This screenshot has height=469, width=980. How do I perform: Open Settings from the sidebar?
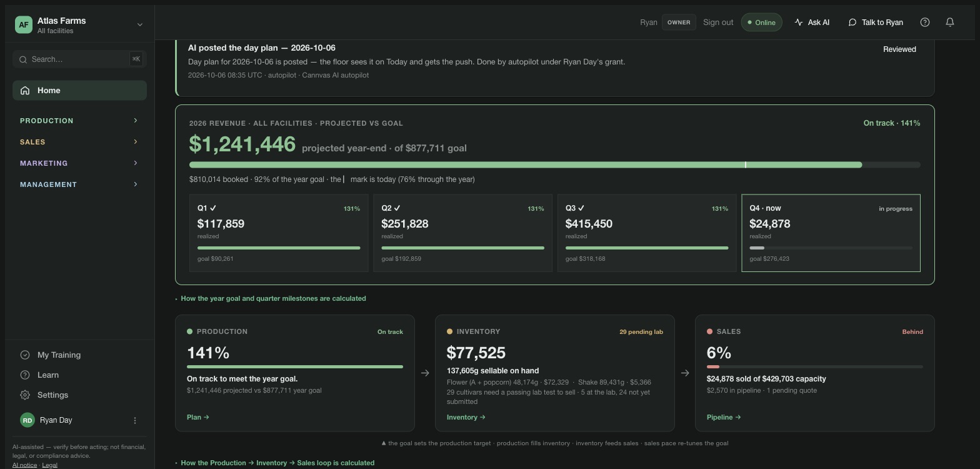click(x=79, y=395)
